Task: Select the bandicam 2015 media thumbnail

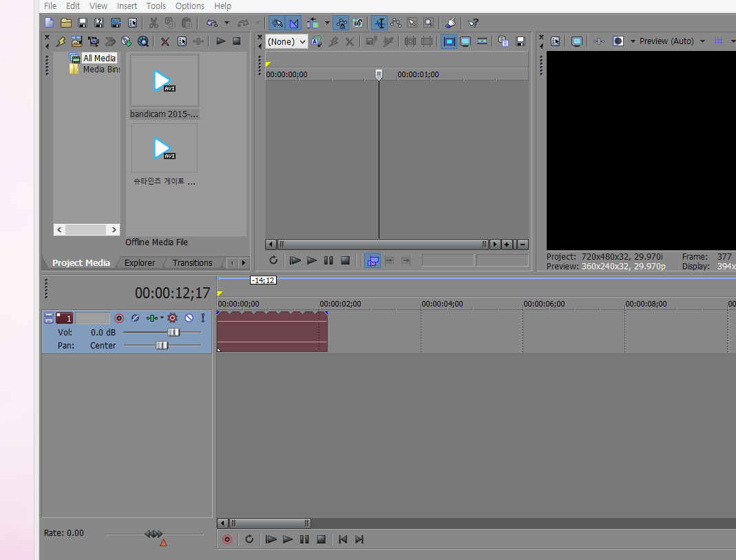Action: pos(164,81)
